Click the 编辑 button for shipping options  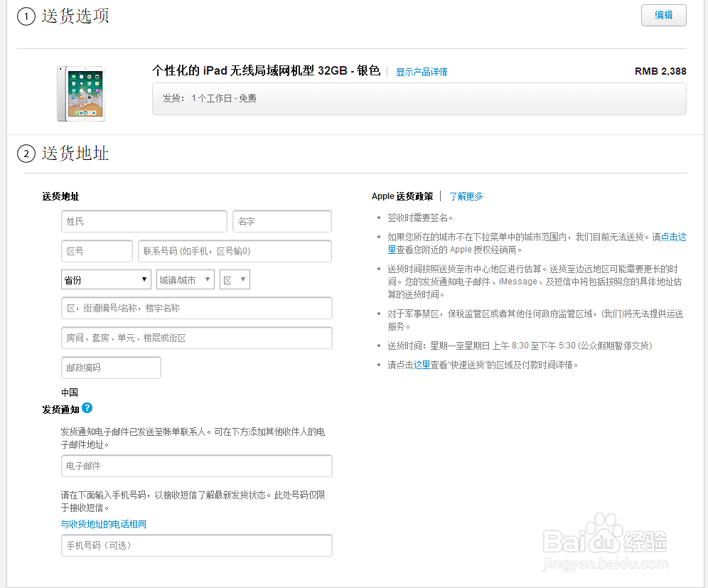[663, 16]
